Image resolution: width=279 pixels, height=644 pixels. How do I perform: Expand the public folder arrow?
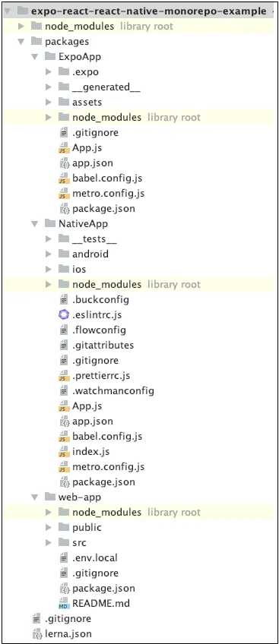[49, 527]
